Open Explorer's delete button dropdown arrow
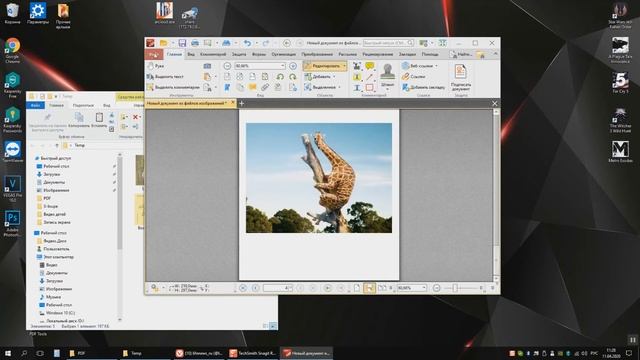Screen dimensions: 640x360 (140, 117)
